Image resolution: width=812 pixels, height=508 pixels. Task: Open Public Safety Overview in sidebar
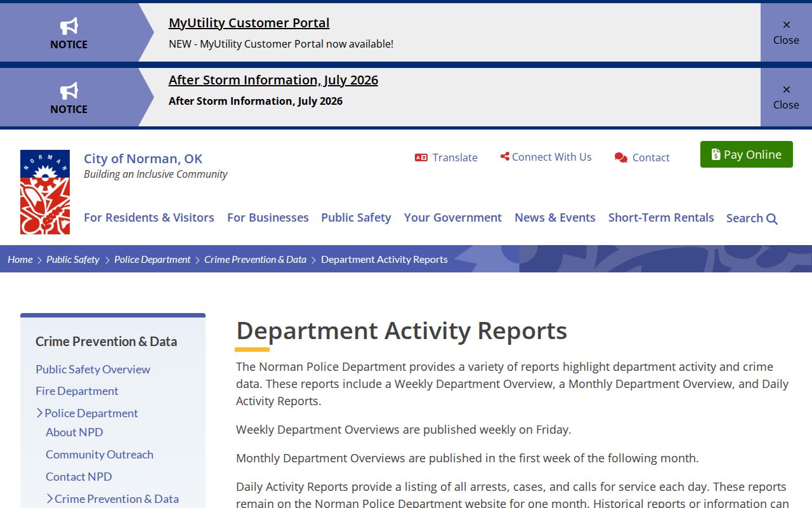click(x=93, y=369)
